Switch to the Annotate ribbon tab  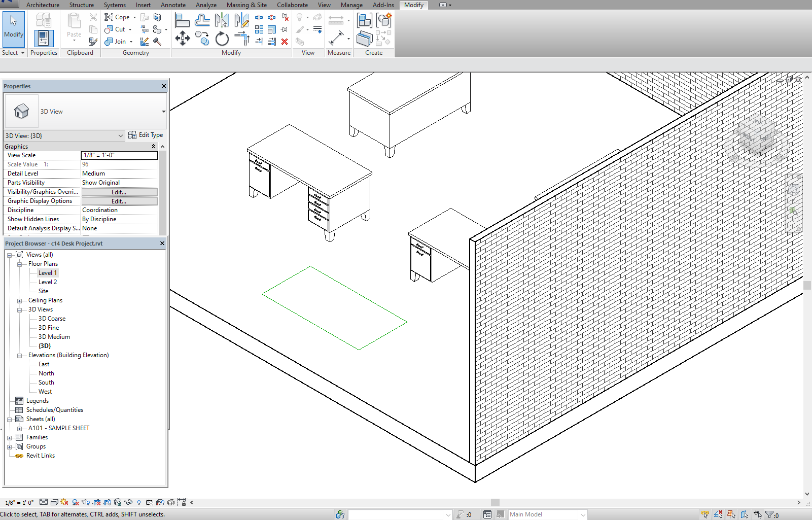coord(173,5)
